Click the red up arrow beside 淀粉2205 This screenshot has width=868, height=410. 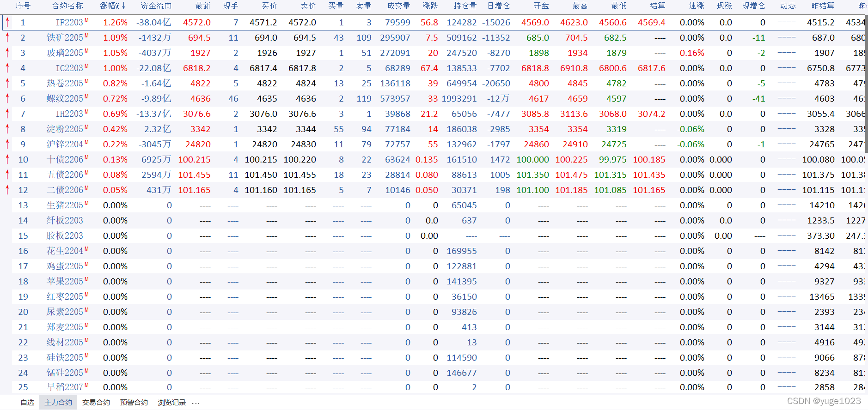point(7,129)
